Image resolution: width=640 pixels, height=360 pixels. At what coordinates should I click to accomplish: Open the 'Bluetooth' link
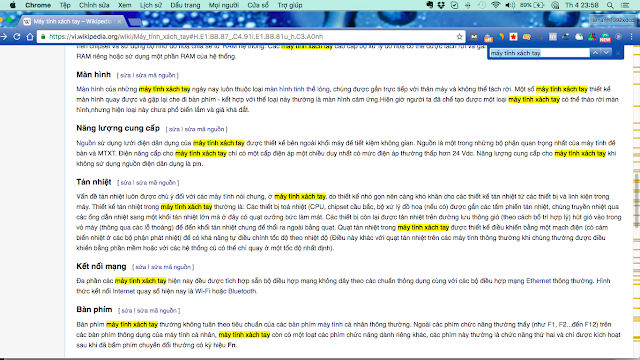242,291
